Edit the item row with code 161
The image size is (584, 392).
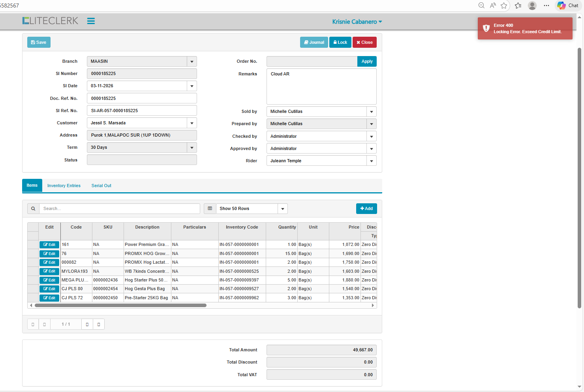(x=49, y=245)
